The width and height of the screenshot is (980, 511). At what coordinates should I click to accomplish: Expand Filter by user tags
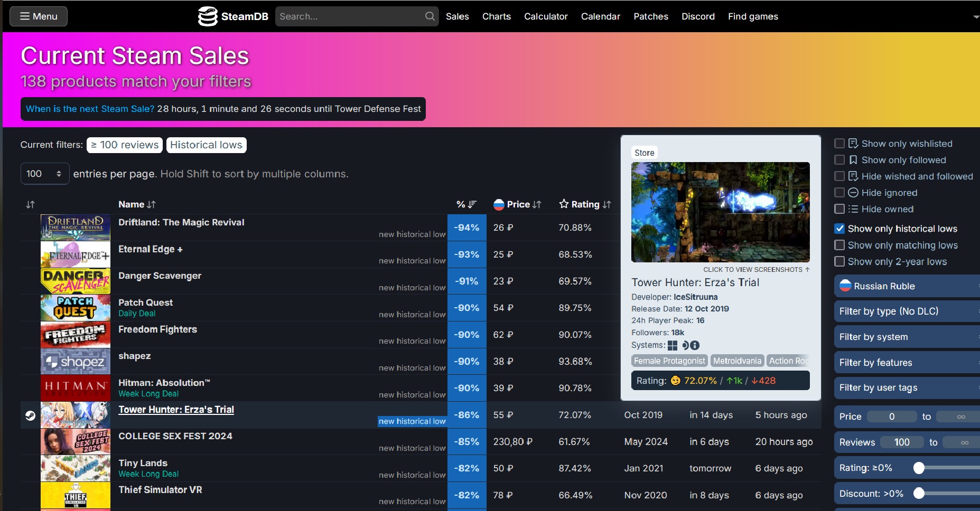(907, 388)
